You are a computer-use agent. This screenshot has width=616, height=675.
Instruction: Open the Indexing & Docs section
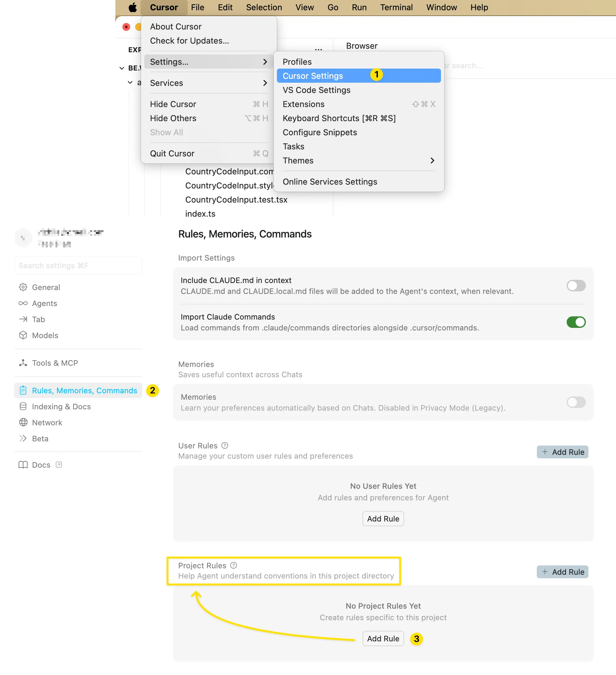tap(61, 406)
